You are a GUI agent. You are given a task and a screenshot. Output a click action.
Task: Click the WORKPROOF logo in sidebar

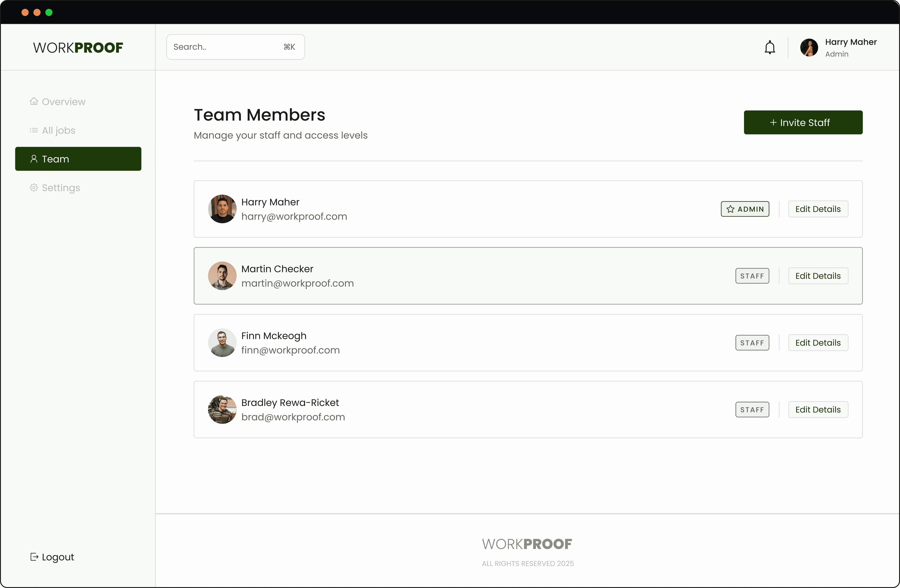click(x=78, y=48)
